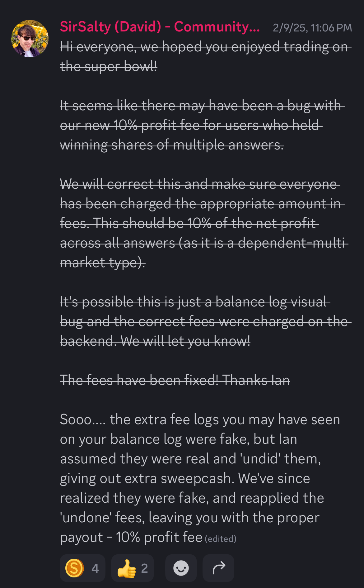Open the add reaction smiley picker
This screenshot has width=364, height=588.
tap(181, 568)
